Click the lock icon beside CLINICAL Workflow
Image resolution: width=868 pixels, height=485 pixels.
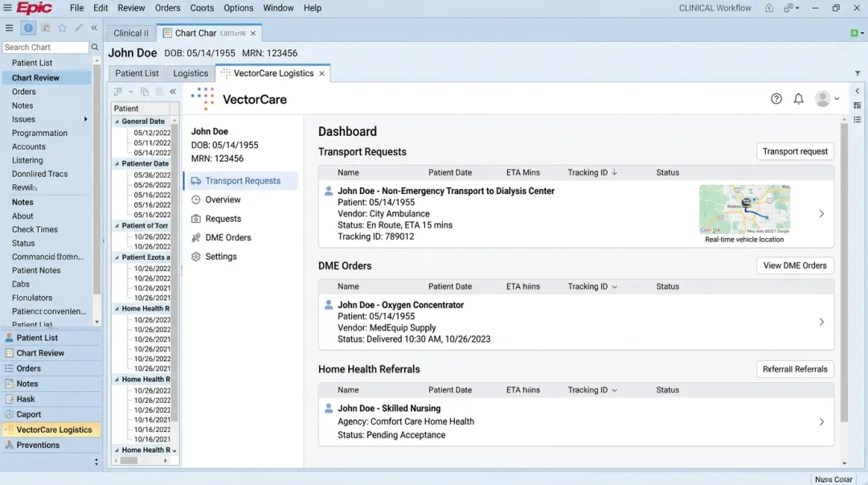(x=769, y=8)
